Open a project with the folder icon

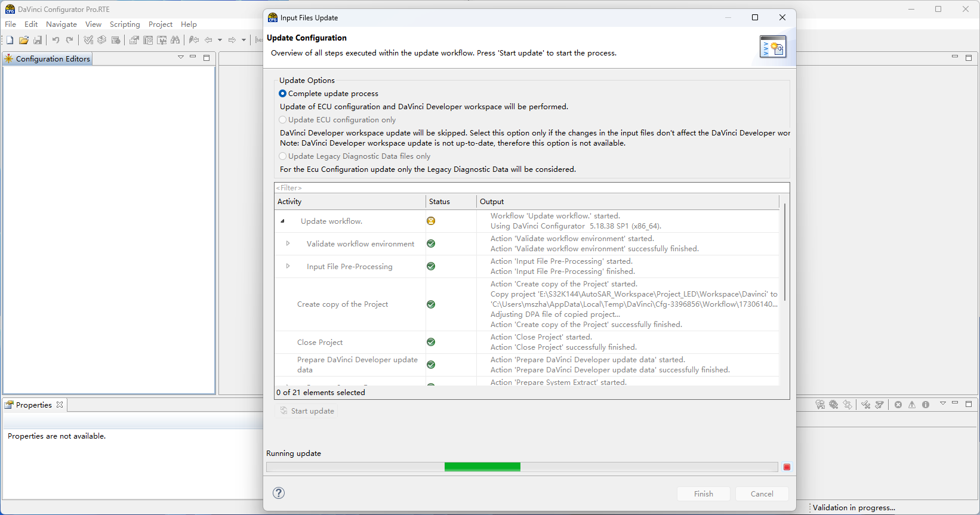pyautogui.click(x=24, y=40)
